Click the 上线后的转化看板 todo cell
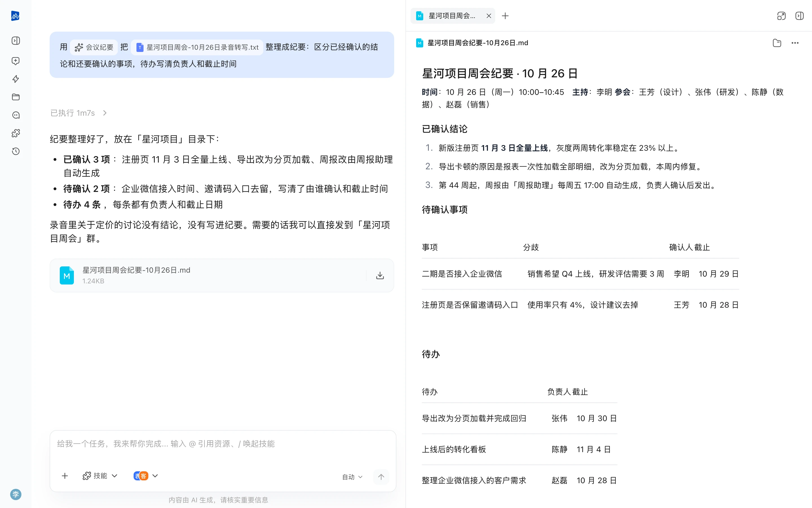Viewport: 812px width, 508px height. (x=454, y=449)
